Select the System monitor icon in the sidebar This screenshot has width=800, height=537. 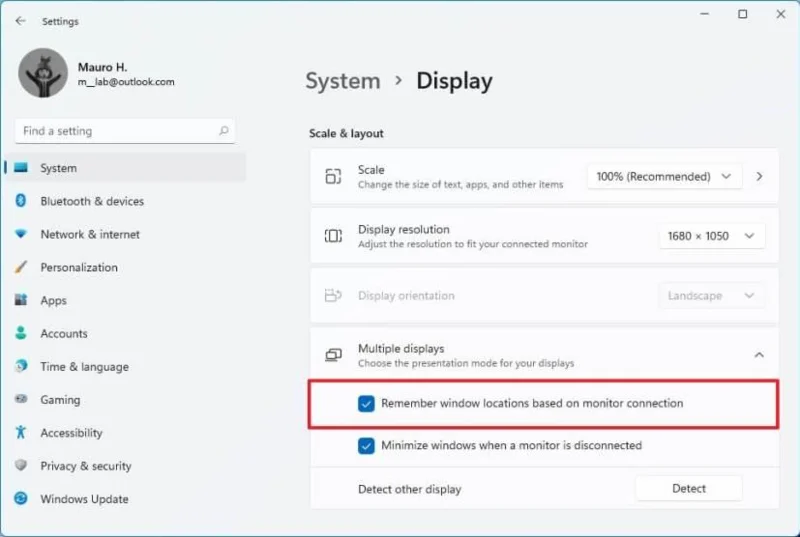click(x=21, y=168)
